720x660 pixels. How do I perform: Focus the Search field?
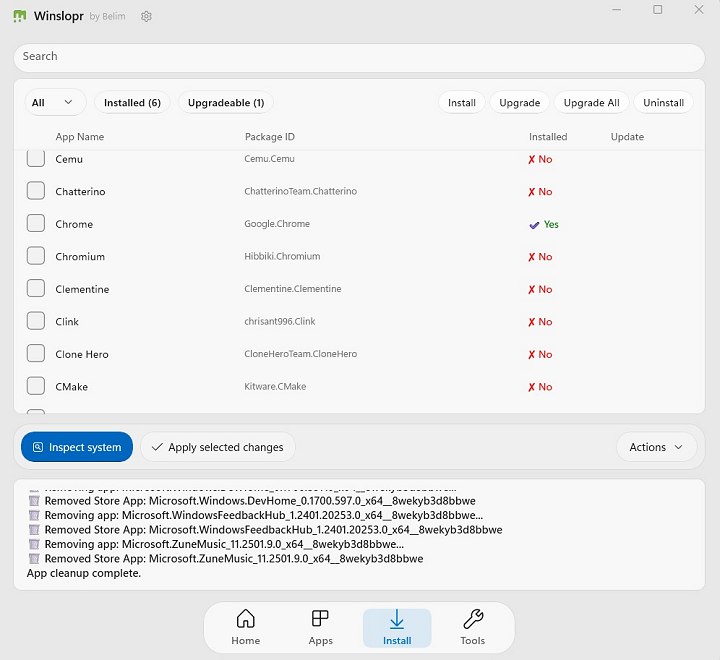point(359,57)
